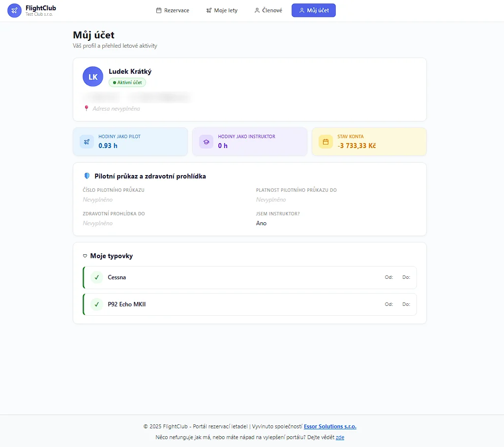Click the heart icon beside Moje typovky
Screen dimensions: 504x447
pos(85,256)
